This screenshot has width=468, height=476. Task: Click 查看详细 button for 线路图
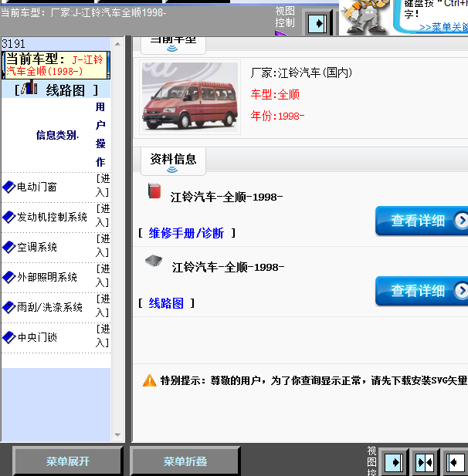[x=422, y=291]
